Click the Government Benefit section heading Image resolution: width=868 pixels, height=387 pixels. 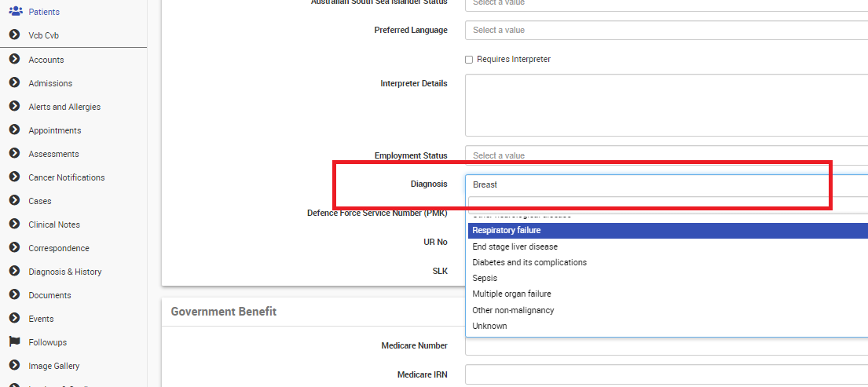coord(224,312)
